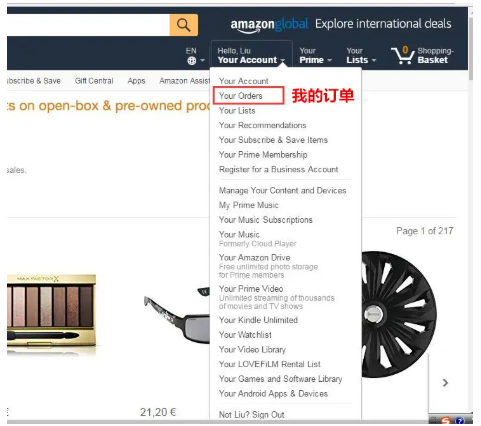Go to next products with right chevron
This screenshot has width=481, height=426.
pos(445,383)
